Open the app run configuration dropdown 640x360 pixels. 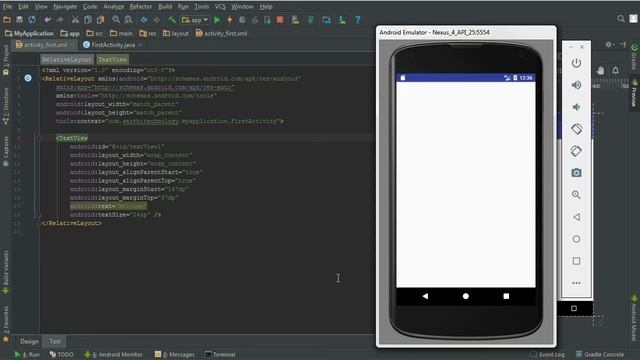pyautogui.click(x=195, y=20)
